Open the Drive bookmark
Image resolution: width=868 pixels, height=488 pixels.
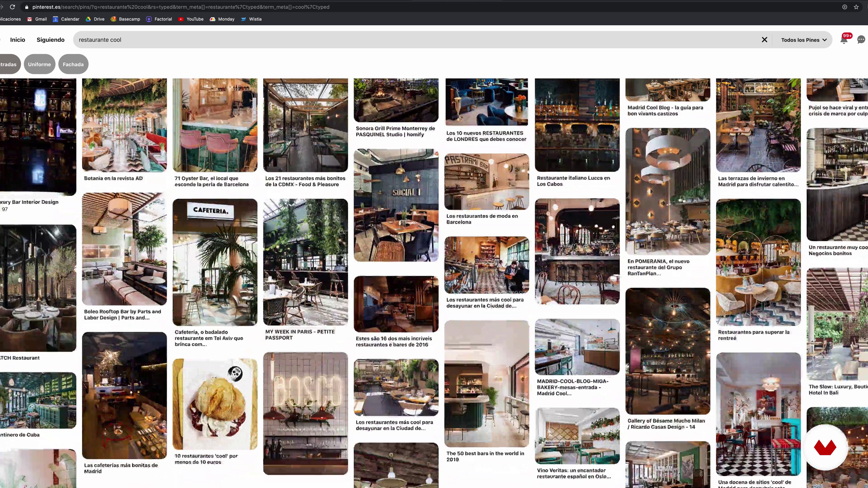(x=95, y=19)
